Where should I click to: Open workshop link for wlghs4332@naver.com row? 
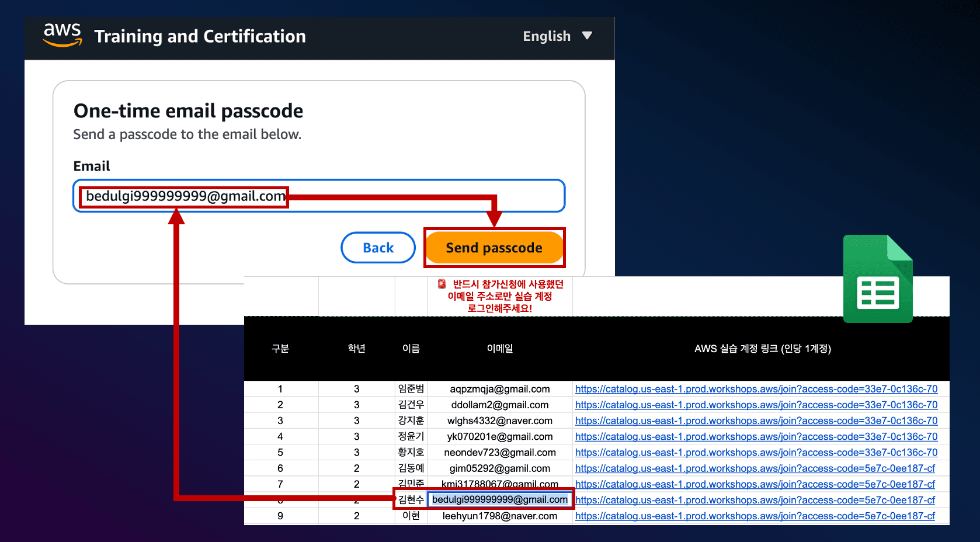(x=756, y=421)
